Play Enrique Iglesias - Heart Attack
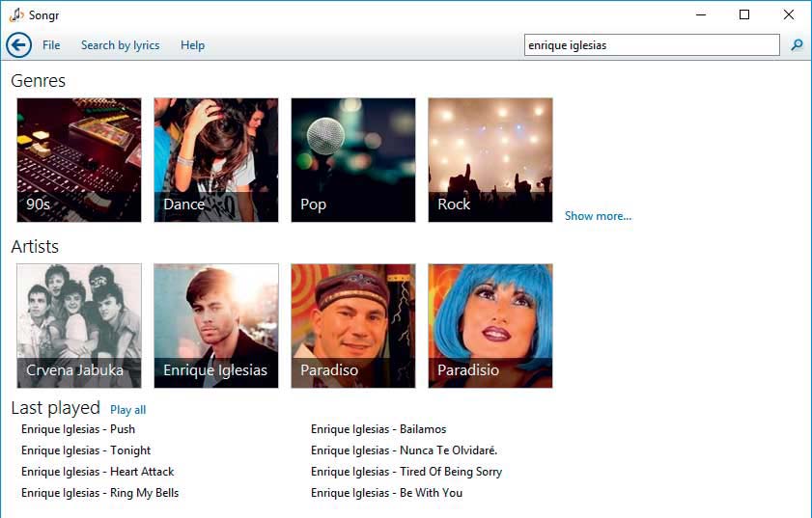 (x=98, y=472)
